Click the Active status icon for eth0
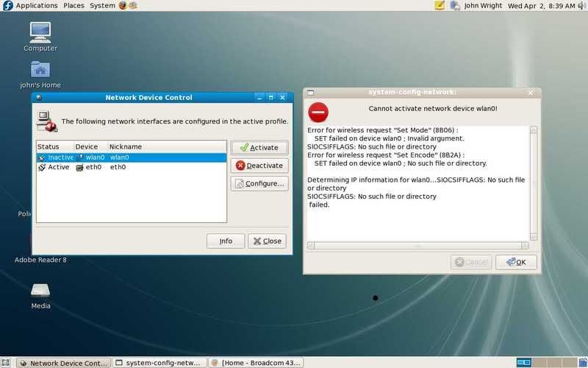Viewport: 588px width, 368px height. tap(42, 167)
